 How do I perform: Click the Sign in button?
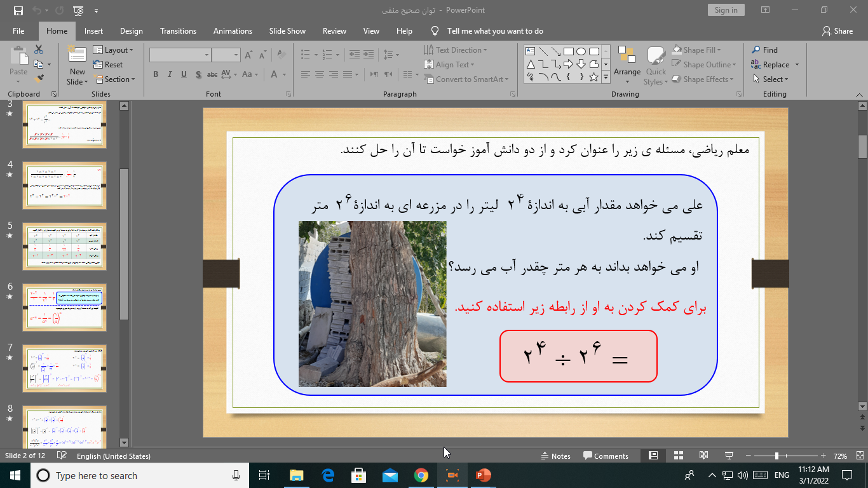[726, 10]
